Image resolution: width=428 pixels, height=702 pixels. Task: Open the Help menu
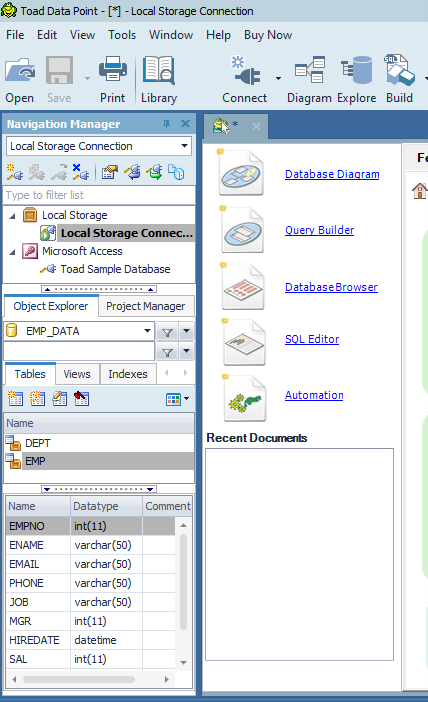[x=218, y=35]
